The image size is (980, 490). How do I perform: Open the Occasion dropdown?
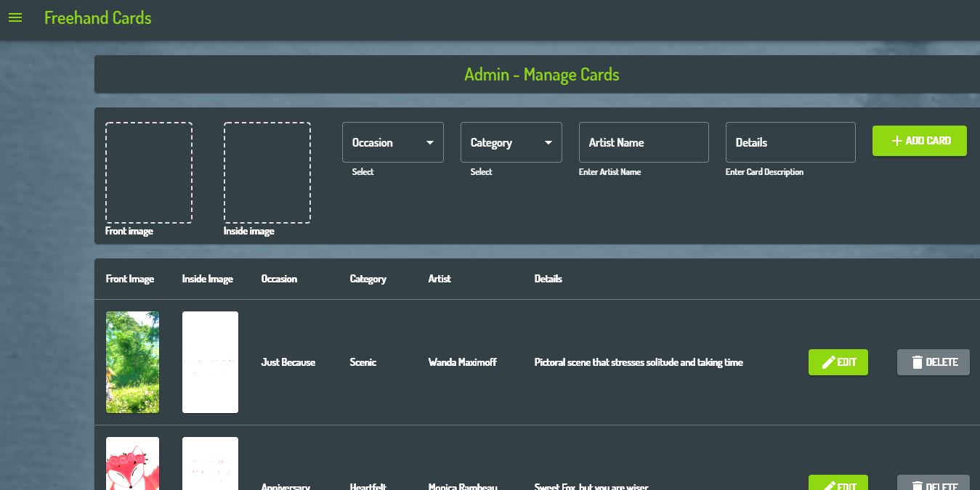392,142
